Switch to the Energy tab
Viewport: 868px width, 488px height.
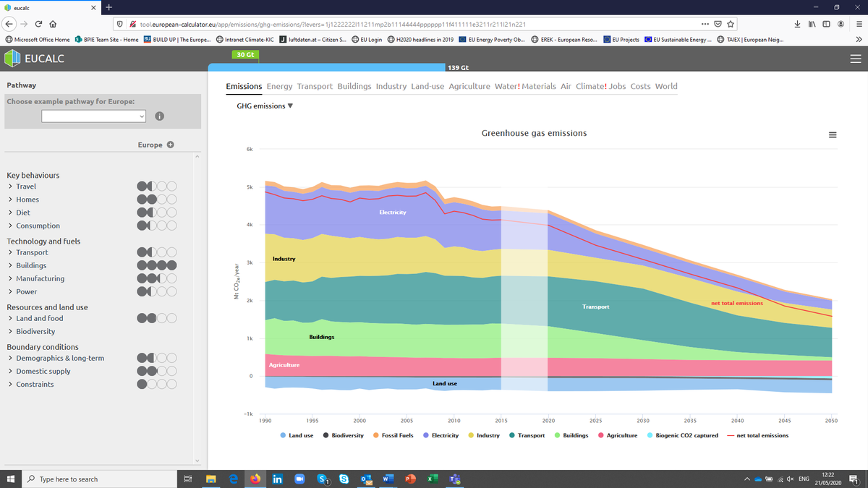click(x=279, y=86)
